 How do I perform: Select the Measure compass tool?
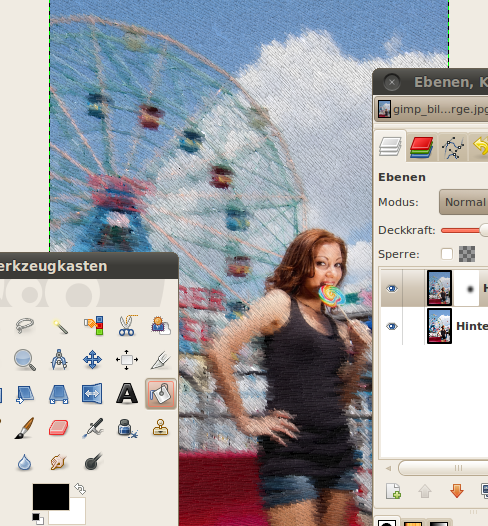(59, 360)
